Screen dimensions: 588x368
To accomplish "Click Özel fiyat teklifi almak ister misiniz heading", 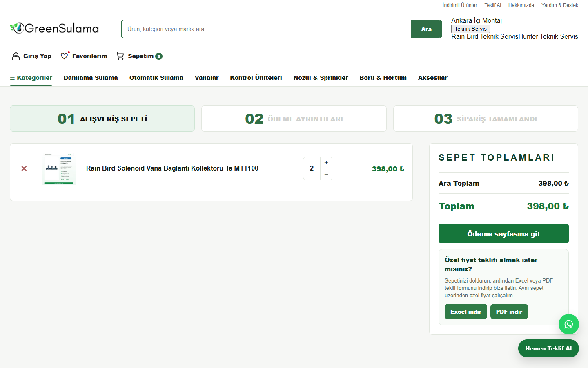I will point(491,264).
